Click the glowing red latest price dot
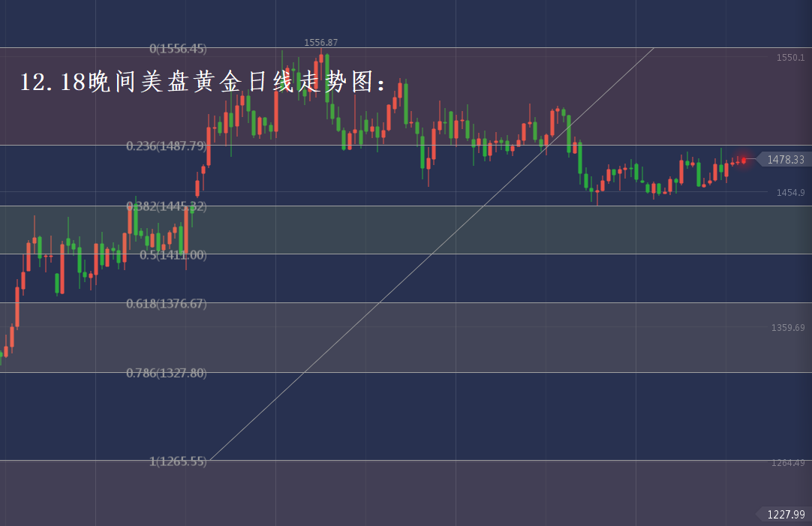Screen dimensions: 812x526 (744, 159)
